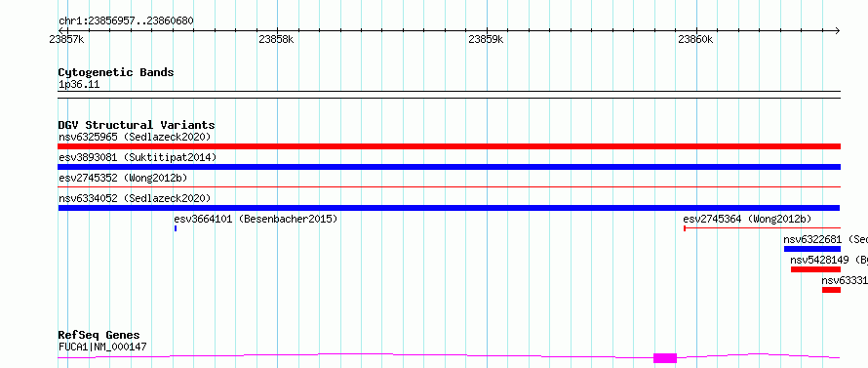
Task: Open the esv2745364 (Wong2012b) label
Action: point(747,219)
